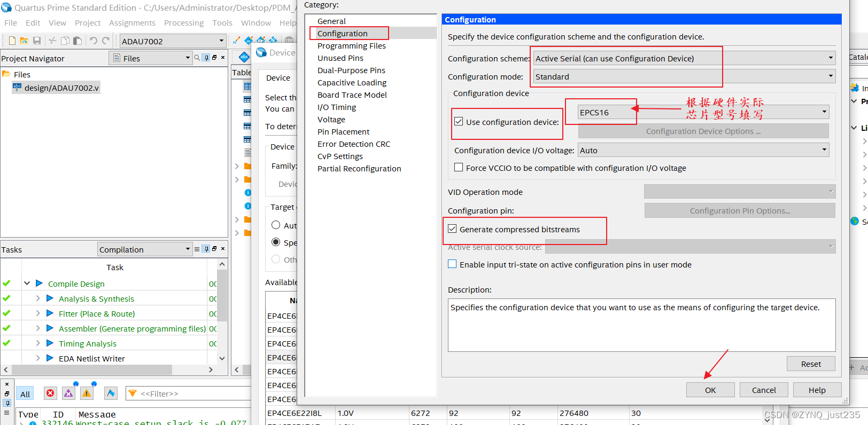Screen dimensions: 868x425
Task: Show All messages in the Messages panel
Action: (25, 394)
